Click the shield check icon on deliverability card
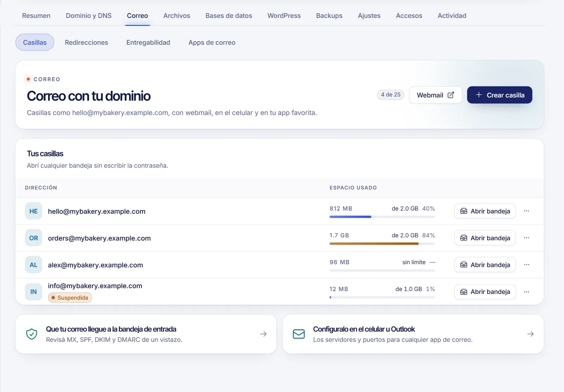564x392 pixels. tap(32, 334)
